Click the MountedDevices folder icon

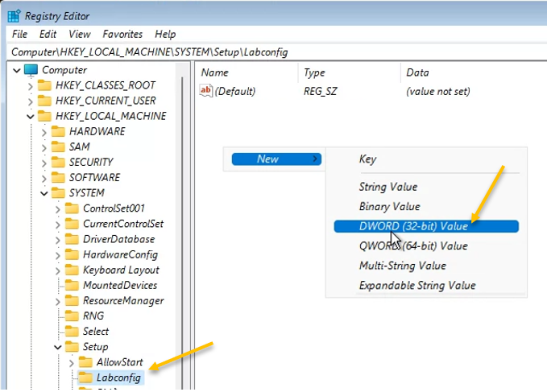pyautogui.click(x=72, y=285)
